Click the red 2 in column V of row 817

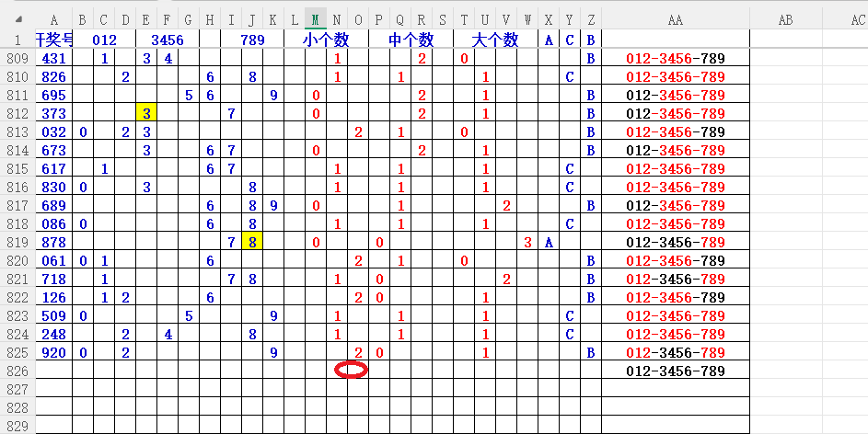click(x=506, y=205)
